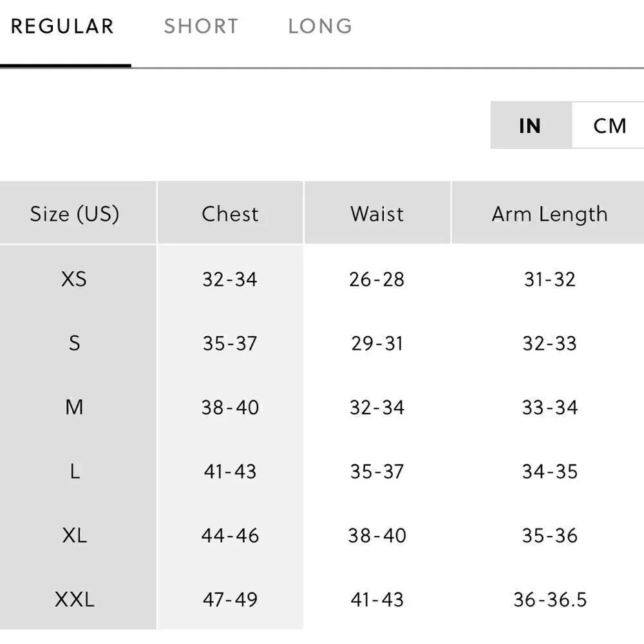Select the IN inches unit toggle

pyautogui.click(x=531, y=126)
